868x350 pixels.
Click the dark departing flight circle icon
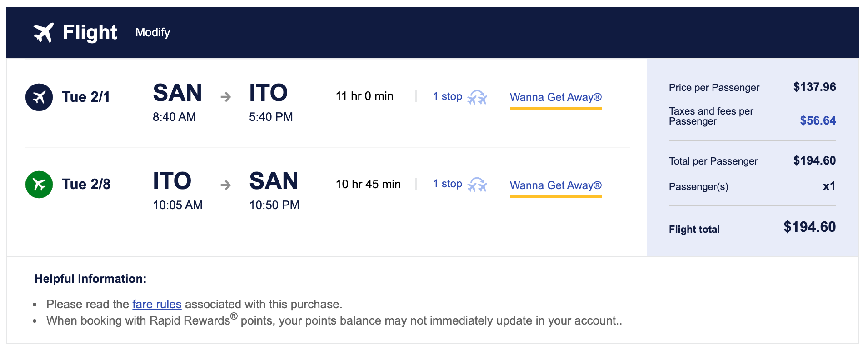[39, 97]
